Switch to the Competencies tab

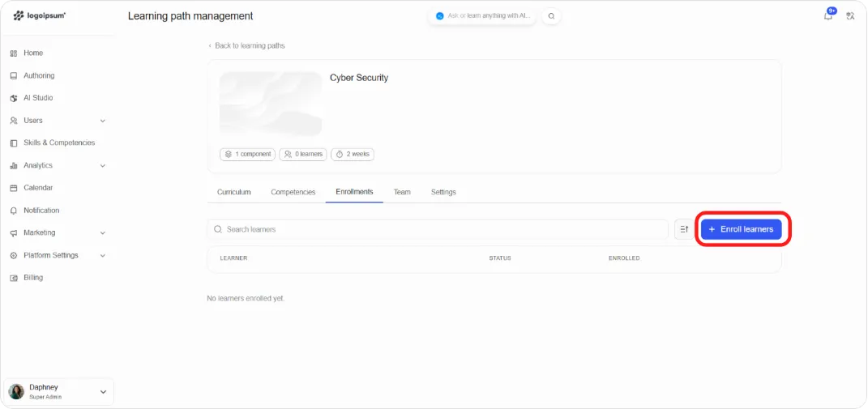[x=293, y=192]
